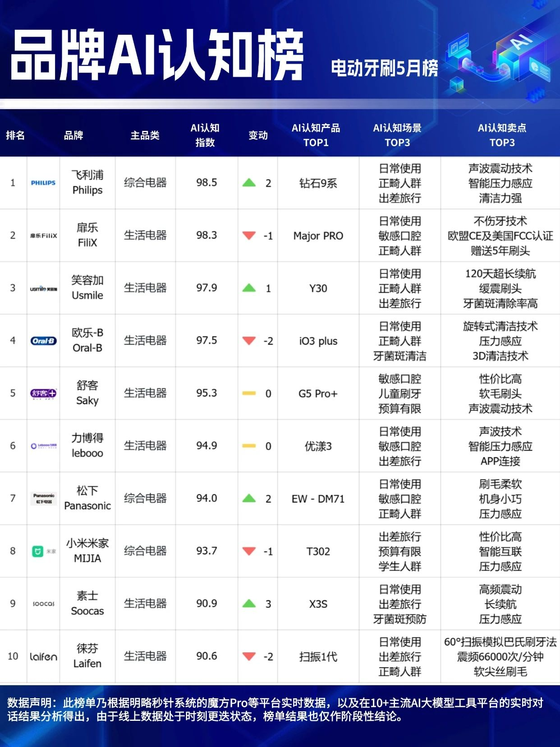560x747 pixels.
Task: Click the Philips brand logo
Action: [x=43, y=183]
